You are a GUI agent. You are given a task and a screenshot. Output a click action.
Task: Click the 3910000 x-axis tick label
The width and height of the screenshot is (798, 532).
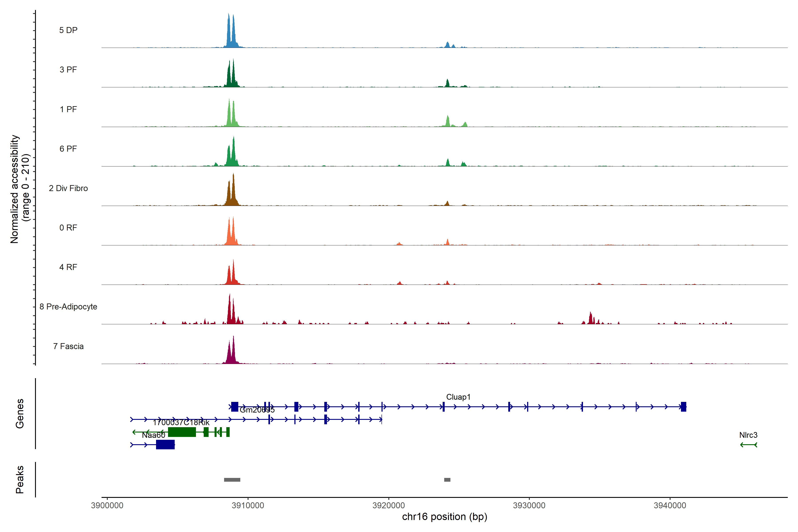pyautogui.click(x=248, y=506)
